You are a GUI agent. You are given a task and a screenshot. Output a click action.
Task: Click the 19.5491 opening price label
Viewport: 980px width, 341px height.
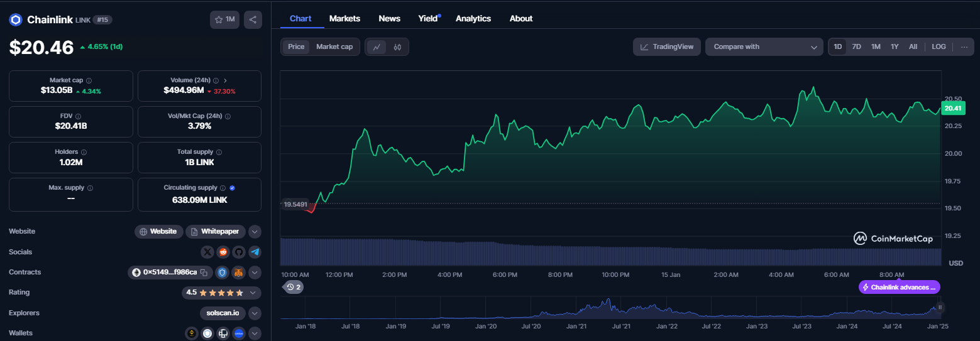tap(295, 204)
